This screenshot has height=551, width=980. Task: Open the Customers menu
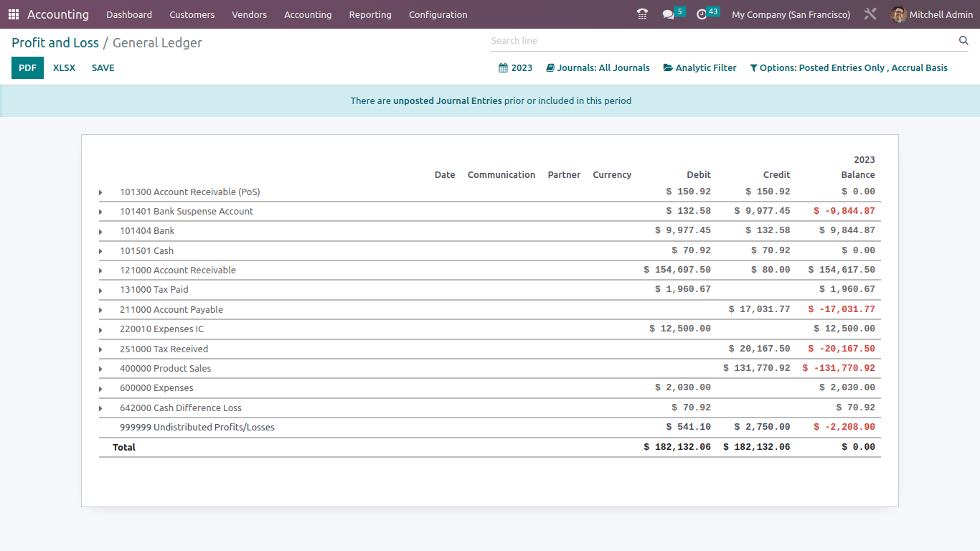click(192, 14)
